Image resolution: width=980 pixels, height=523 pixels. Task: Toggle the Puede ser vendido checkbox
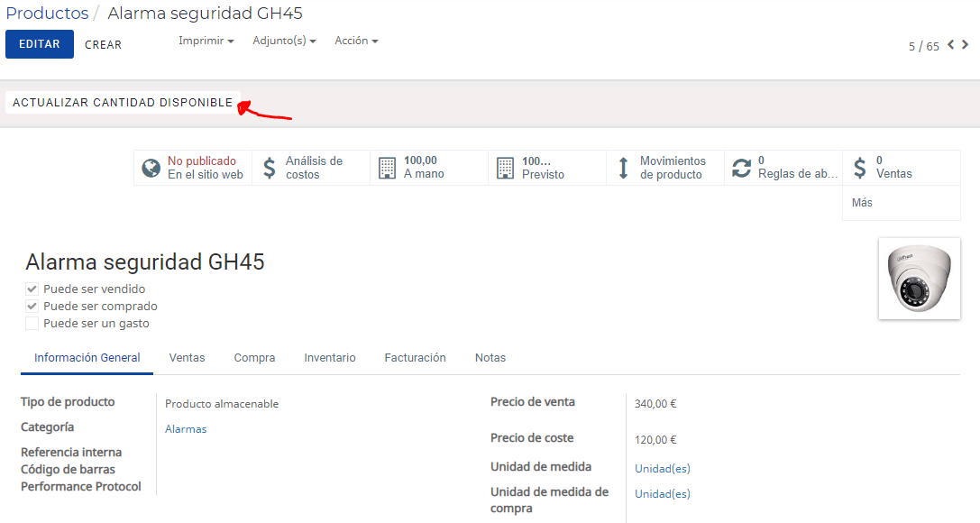click(x=32, y=289)
